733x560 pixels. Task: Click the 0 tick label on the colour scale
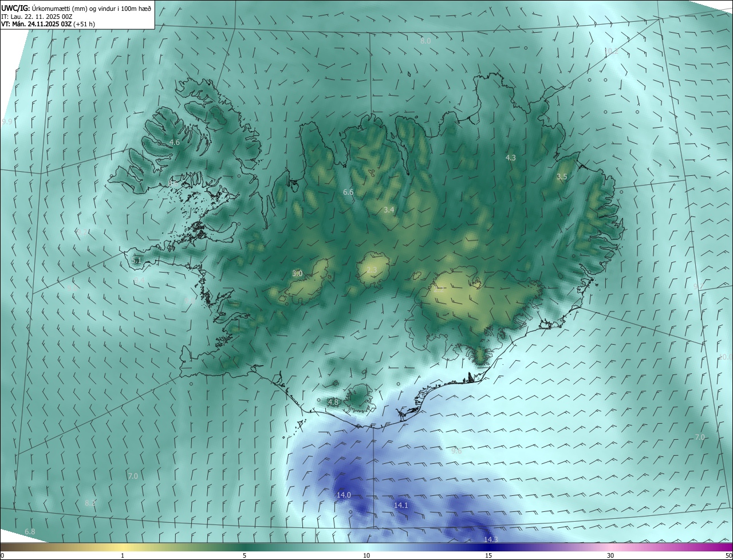point(2,555)
